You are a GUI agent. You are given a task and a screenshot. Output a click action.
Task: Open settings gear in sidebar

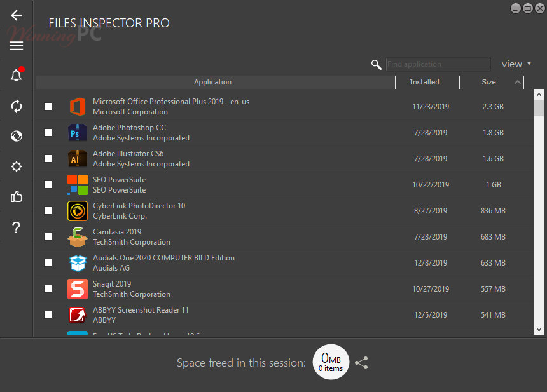[x=17, y=166]
